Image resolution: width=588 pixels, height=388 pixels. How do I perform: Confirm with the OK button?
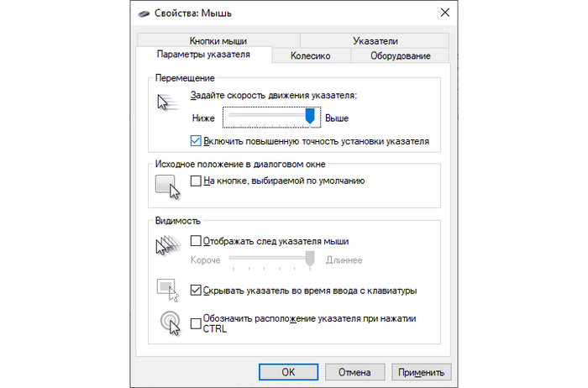click(288, 372)
